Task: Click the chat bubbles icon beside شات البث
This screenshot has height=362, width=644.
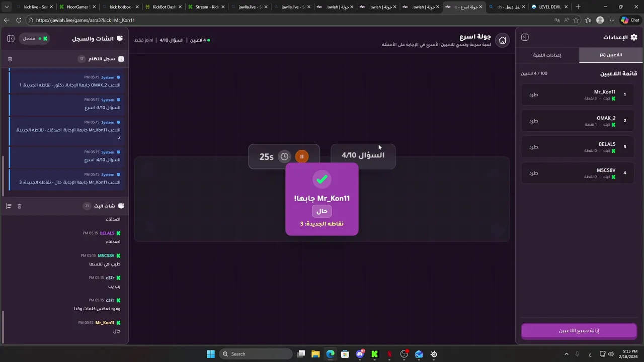Action: [121, 206]
